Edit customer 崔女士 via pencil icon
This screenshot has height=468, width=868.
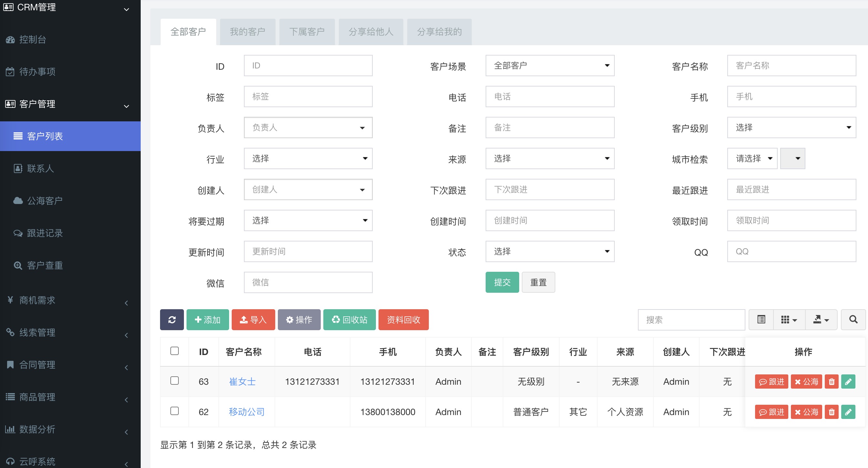tap(848, 382)
